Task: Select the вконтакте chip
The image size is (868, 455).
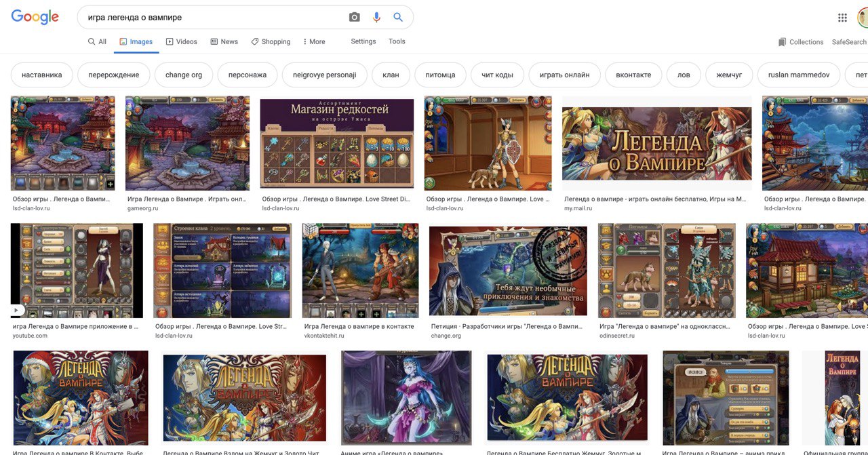Action: coord(633,75)
